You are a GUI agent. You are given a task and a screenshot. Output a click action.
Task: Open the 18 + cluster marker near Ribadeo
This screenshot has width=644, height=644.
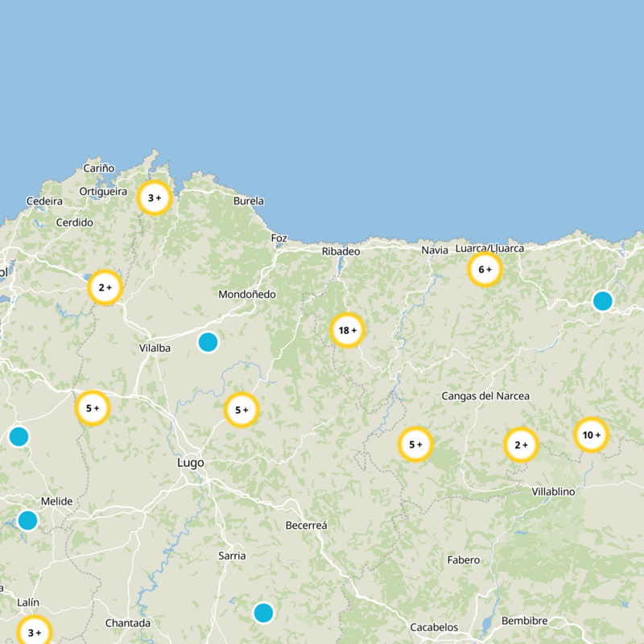point(347,330)
